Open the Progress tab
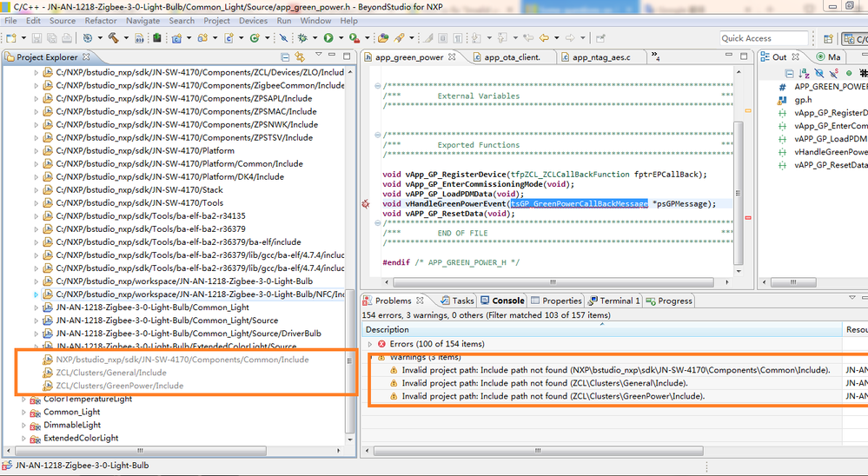The width and height of the screenshot is (868, 476). (669, 301)
